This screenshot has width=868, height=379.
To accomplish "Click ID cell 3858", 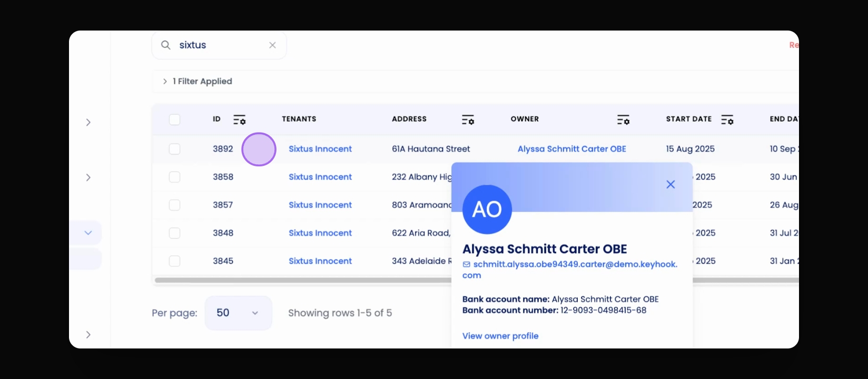I will (223, 177).
